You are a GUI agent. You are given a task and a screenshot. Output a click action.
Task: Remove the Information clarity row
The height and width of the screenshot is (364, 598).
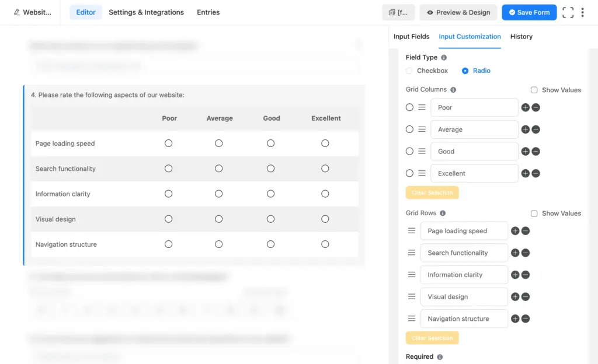pyautogui.click(x=525, y=275)
